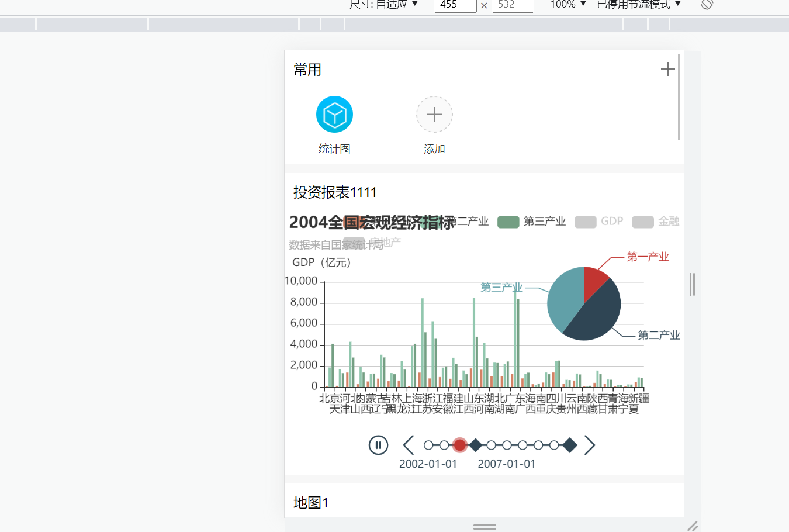789x532 pixels.
Task: Toggle the greyed 金融 legend item
Action: point(656,222)
